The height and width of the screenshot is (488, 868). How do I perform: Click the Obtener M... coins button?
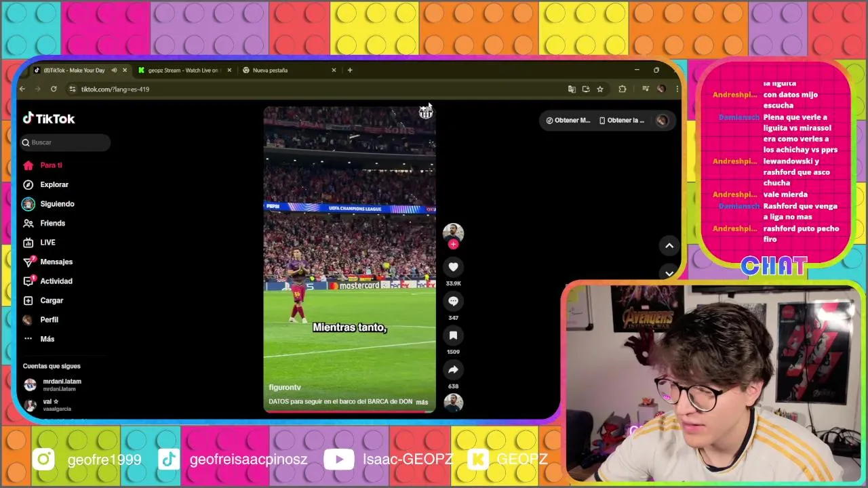(568, 121)
